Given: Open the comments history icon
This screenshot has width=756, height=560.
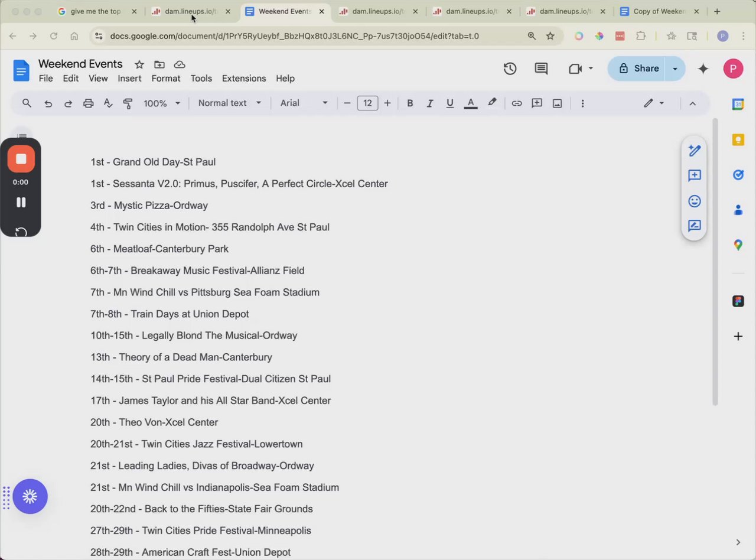Looking at the screenshot, I should pos(541,69).
